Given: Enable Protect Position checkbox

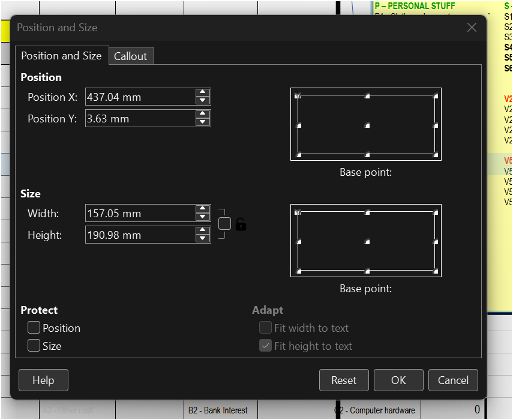Looking at the screenshot, I should tap(34, 328).
